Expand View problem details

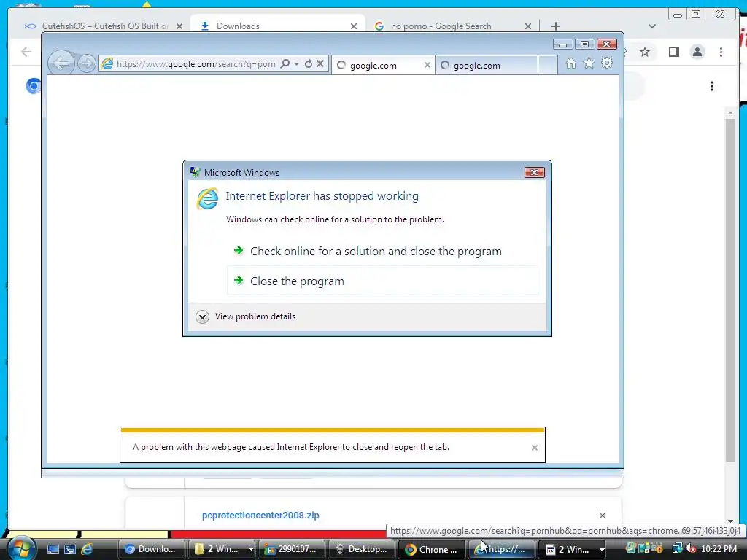click(246, 316)
